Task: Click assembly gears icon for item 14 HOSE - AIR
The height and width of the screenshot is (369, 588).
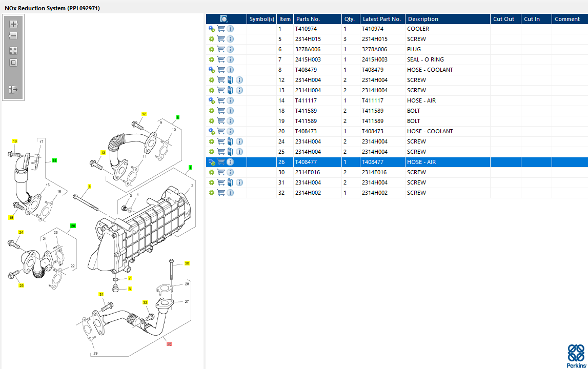Action: point(212,100)
